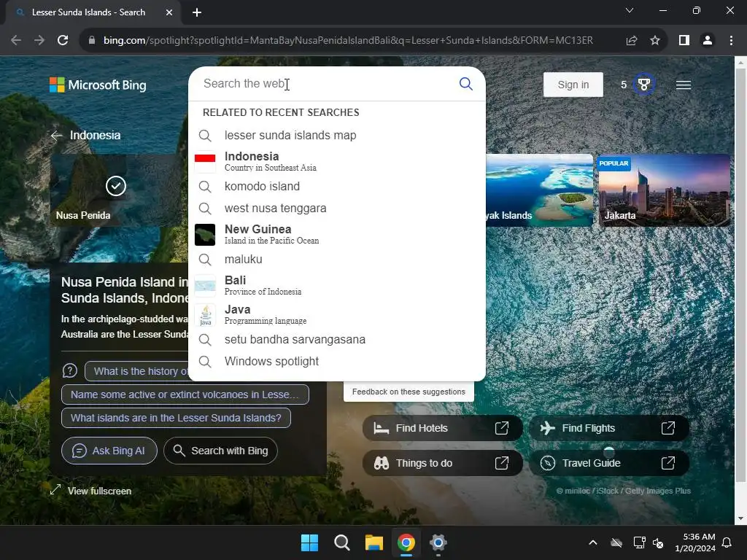
Task: Open Chrome tab search dropdown
Action: click(x=630, y=10)
